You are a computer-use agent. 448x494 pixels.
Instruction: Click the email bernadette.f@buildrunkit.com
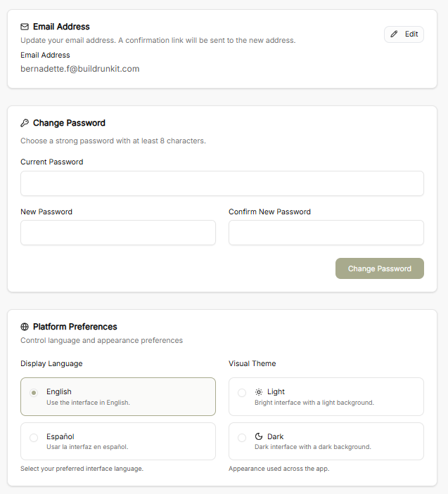(79, 69)
